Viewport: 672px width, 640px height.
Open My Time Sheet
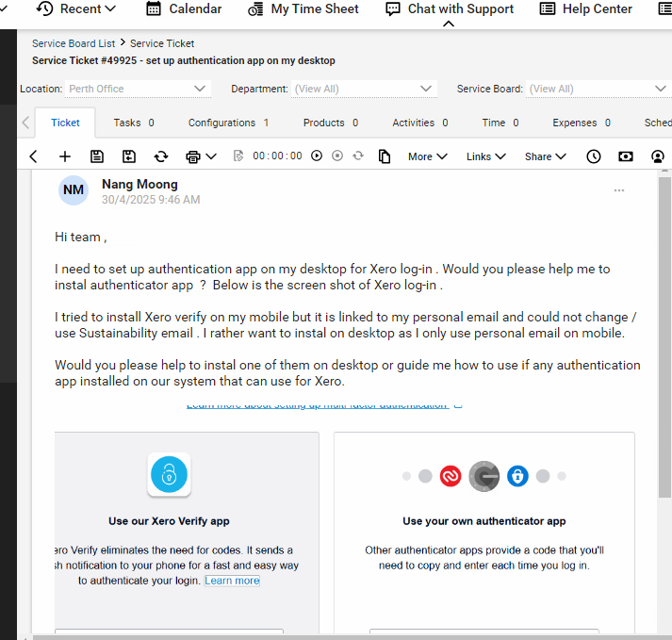click(x=303, y=8)
